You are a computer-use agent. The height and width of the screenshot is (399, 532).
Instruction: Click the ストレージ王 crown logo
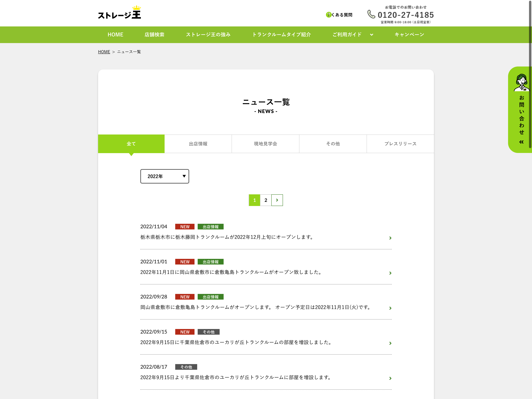click(x=119, y=12)
